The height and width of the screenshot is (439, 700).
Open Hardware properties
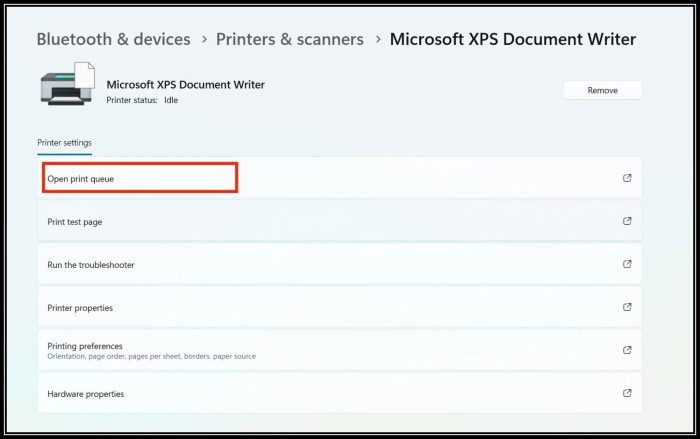86,394
